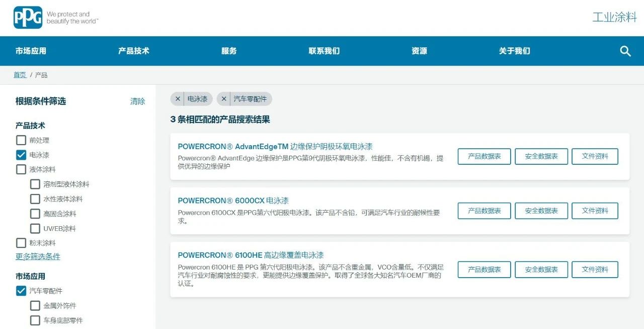Open 文件资料 for POWERCRON 6000CX
This screenshot has width=644, height=329.
(595, 211)
